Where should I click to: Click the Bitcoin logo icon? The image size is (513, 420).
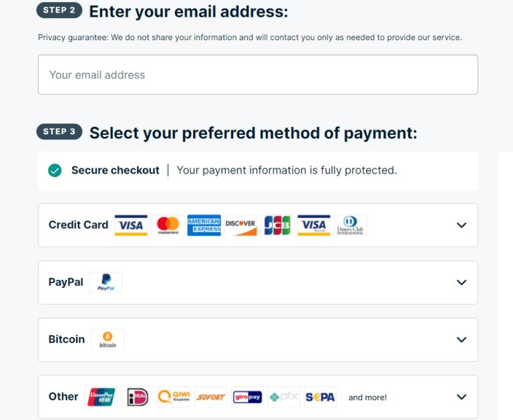coord(108,340)
